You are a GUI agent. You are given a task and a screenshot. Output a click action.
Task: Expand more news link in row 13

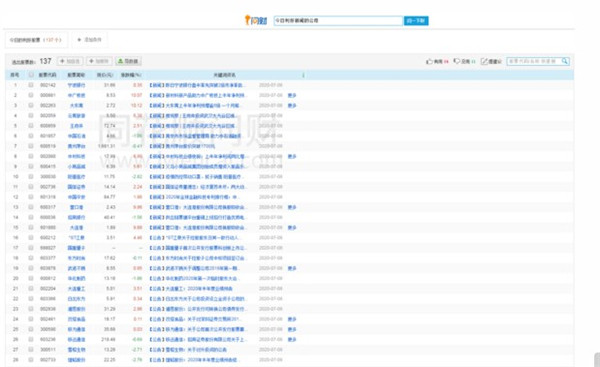(x=292, y=207)
